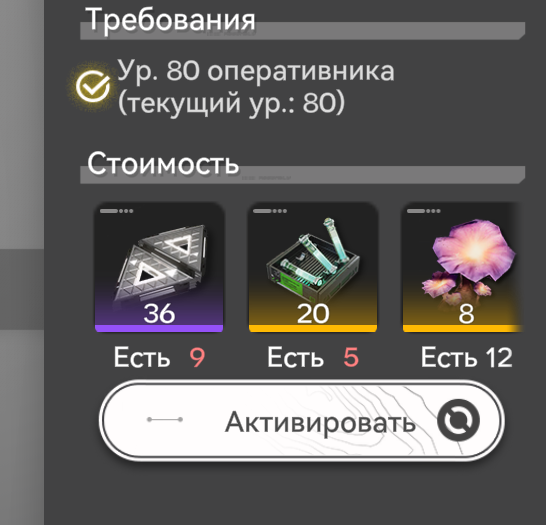The width and height of the screenshot is (546, 525).
Task: Click the Есть 12 owned count label
Action: [x=467, y=357]
